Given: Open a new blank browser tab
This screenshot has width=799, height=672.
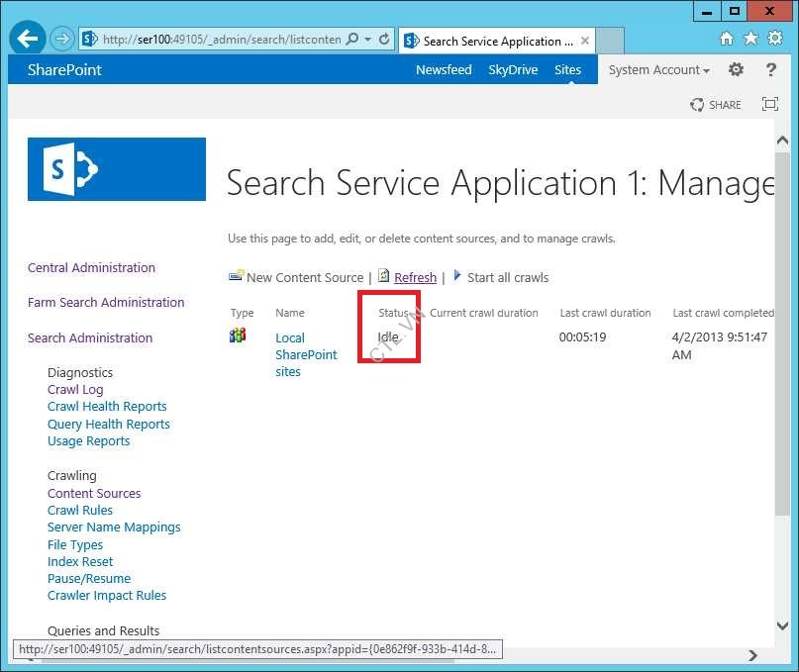Looking at the screenshot, I should coord(610,41).
